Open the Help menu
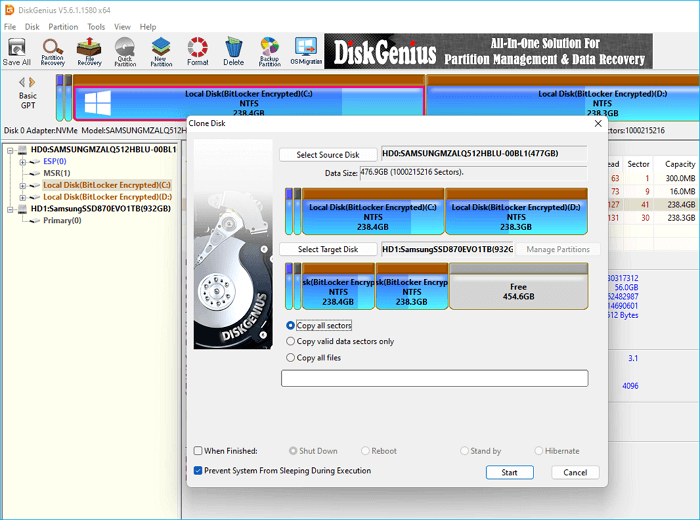700x520 pixels. click(x=148, y=27)
